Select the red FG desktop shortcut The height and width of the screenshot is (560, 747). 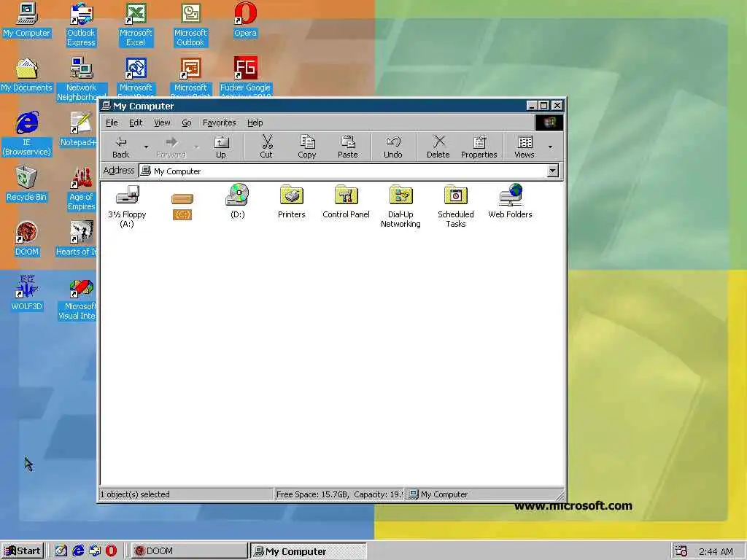click(x=245, y=77)
